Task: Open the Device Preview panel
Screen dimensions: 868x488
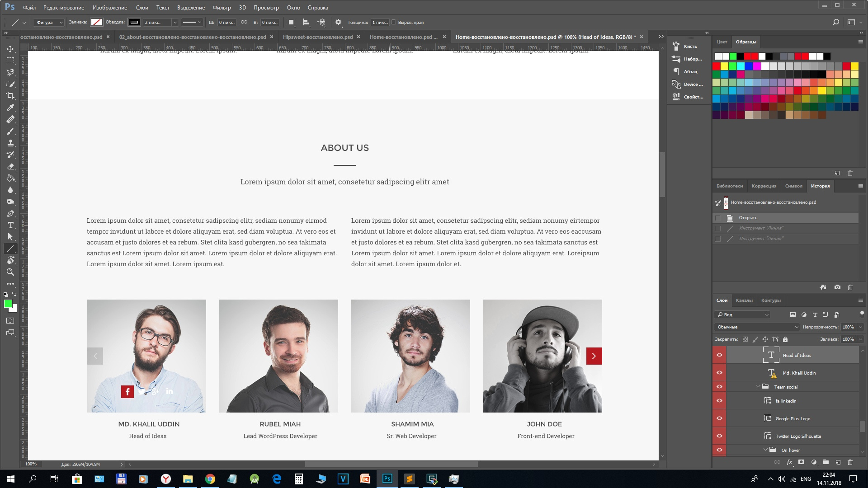Action: tap(688, 84)
